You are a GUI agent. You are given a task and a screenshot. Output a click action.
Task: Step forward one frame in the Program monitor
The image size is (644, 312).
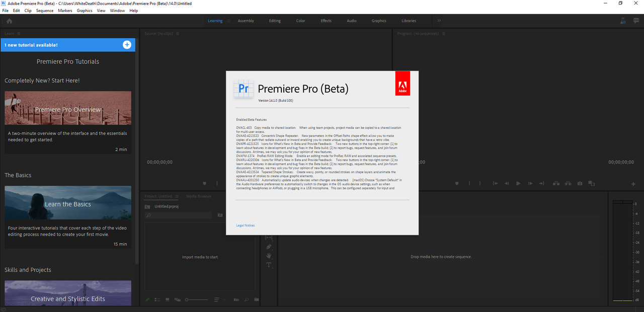pos(530,183)
